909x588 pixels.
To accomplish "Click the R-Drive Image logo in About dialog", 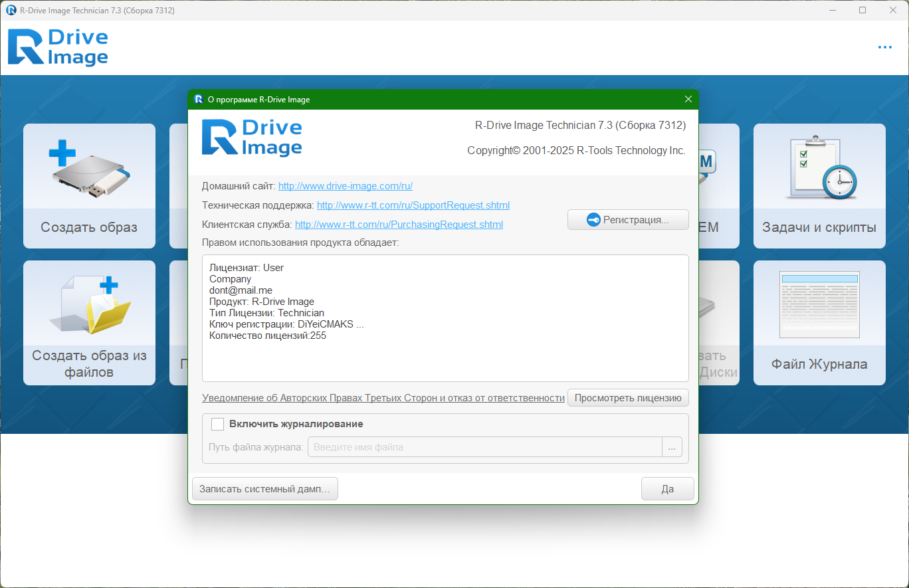I will tap(252, 138).
